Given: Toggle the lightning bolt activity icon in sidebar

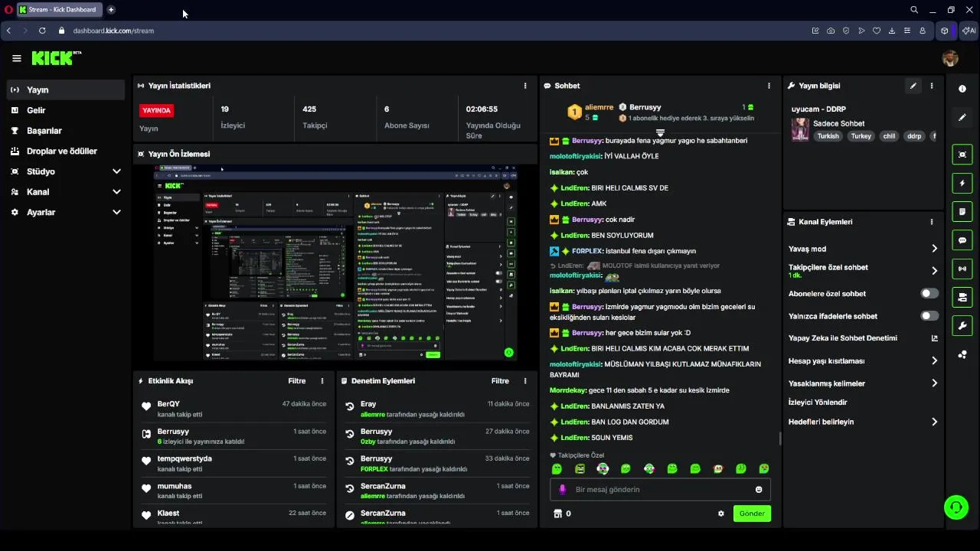Looking at the screenshot, I should point(962,183).
